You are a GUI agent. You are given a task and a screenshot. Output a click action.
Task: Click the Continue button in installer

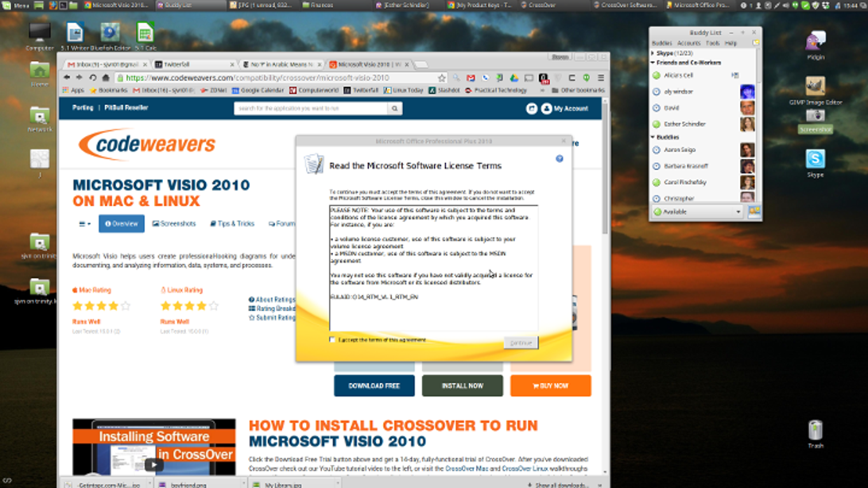coord(521,343)
